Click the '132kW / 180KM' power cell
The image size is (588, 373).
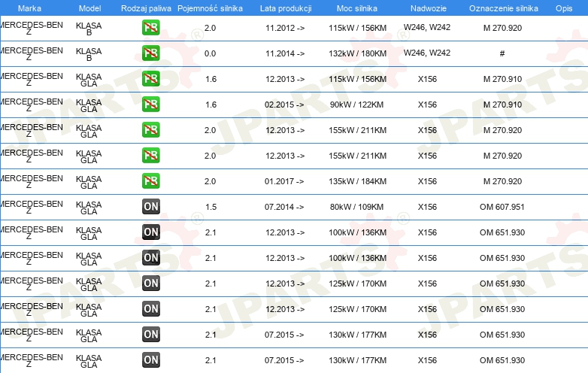357,53
